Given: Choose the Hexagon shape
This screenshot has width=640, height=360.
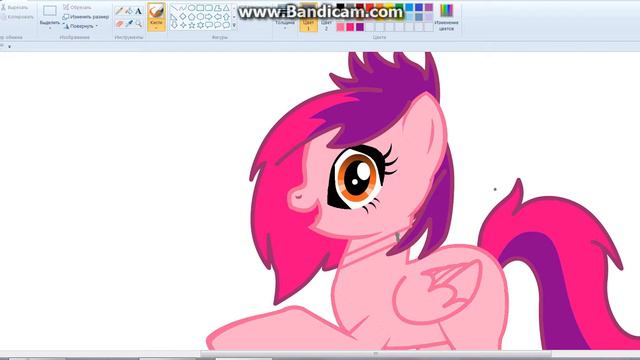Looking at the screenshot, I should 200,17.
